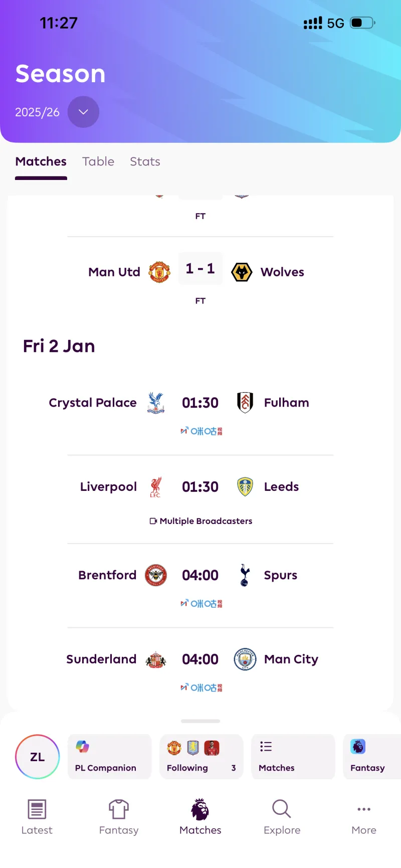Open Explore magnifier icon

282,809
